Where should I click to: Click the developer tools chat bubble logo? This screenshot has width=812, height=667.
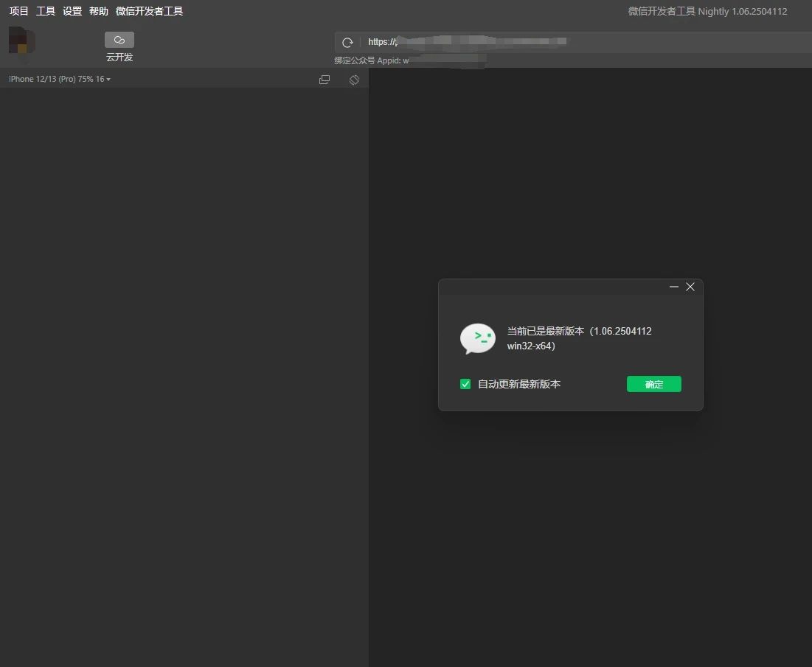tap(477, 338)
